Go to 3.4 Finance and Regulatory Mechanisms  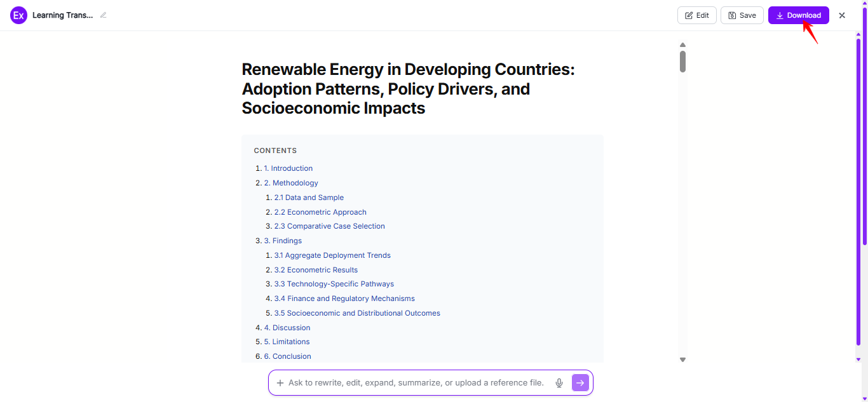[x=344, y=298]
